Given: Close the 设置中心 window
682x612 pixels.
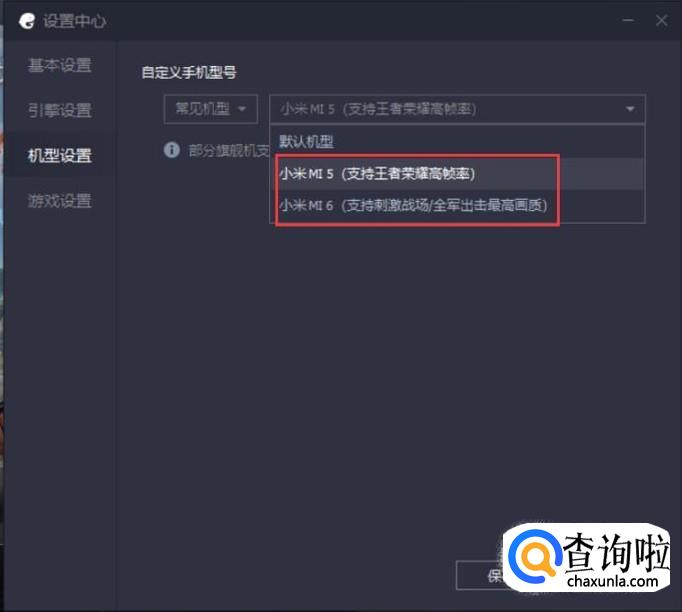Looking at the screenshot, I should pos(662,20).
